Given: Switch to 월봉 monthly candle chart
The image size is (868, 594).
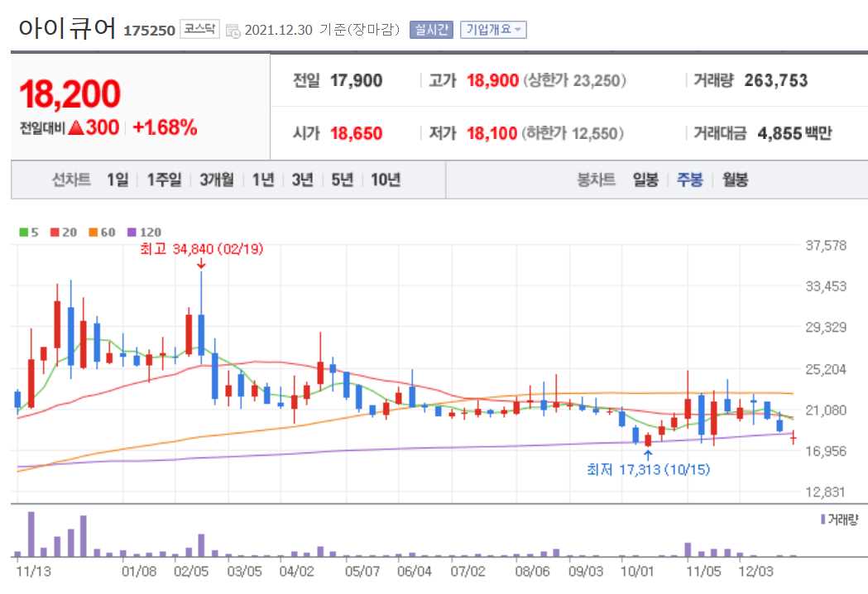Looking at the screenshot, I should tap(735, 180).
